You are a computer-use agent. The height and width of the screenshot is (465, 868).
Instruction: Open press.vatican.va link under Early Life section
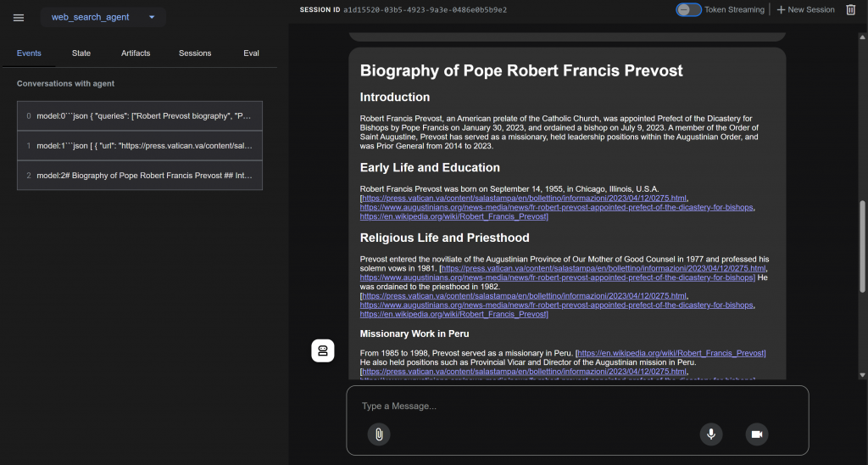(524, 198)
